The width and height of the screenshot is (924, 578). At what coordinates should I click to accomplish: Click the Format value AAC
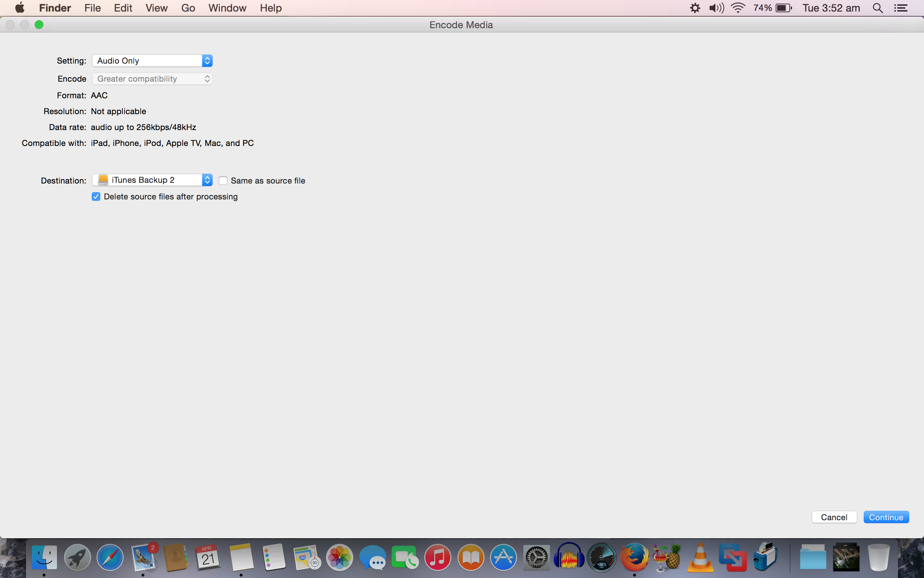point(99,95)
